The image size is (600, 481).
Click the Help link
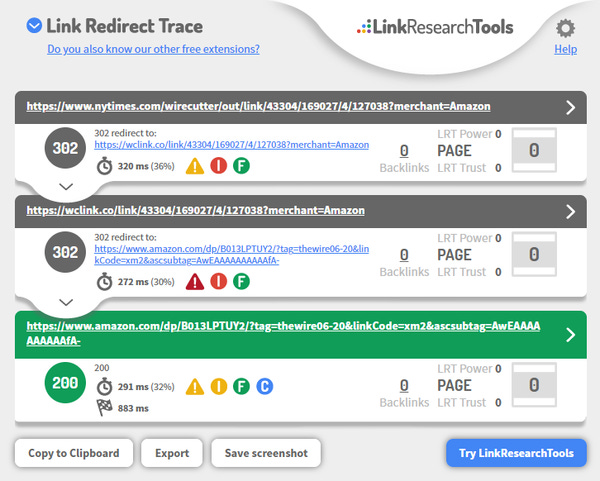click(565, 49)
